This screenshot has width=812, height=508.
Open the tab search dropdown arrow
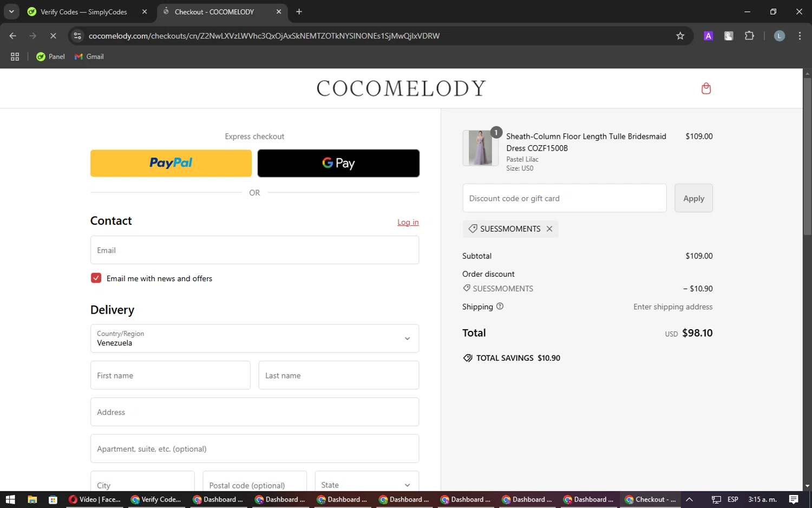pyautogui.click(x=11, y=11)
